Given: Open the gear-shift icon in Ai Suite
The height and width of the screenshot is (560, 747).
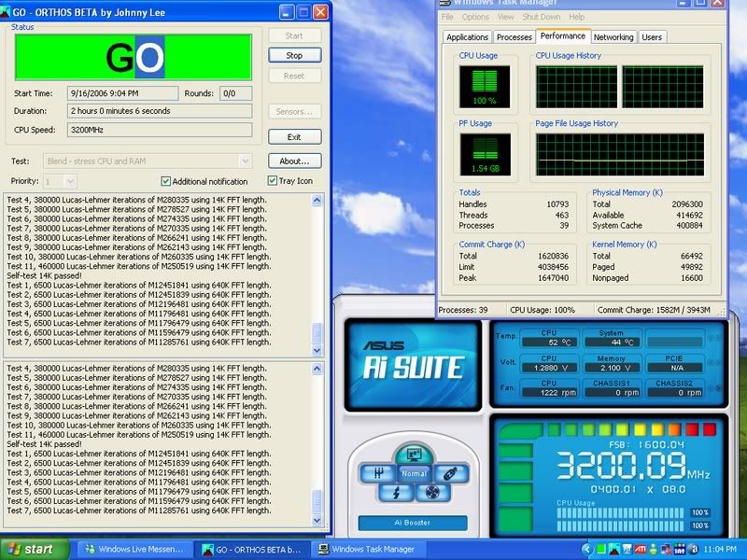Looking at the screenshot, I should click(x=379, y=473).
